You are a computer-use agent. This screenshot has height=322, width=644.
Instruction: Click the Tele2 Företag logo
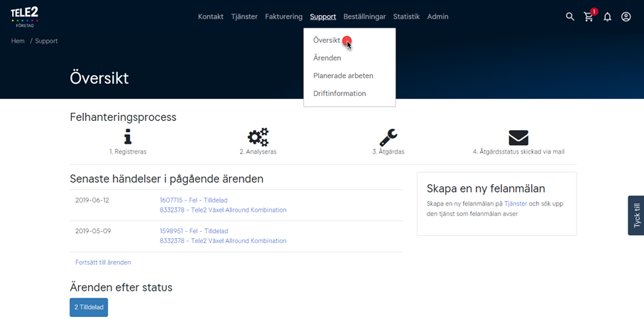pyautogui.click(x=24, y=17)
